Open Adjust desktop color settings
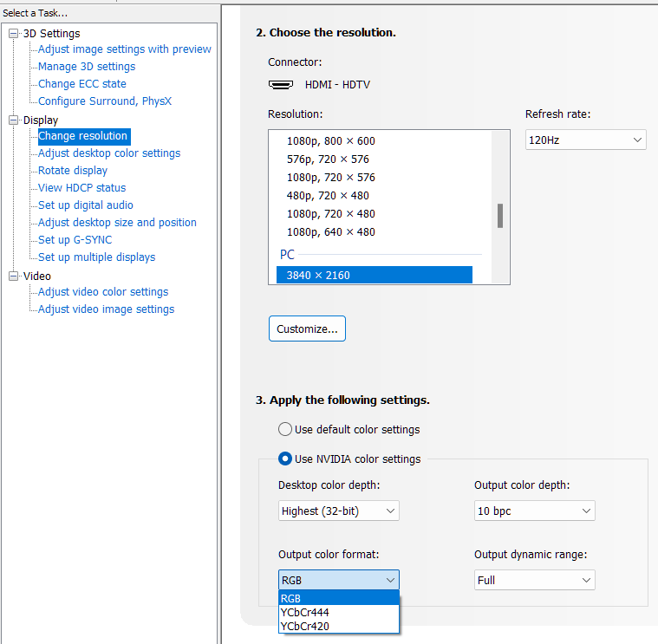This screenshot has width=658, height=644. point(109,153)
